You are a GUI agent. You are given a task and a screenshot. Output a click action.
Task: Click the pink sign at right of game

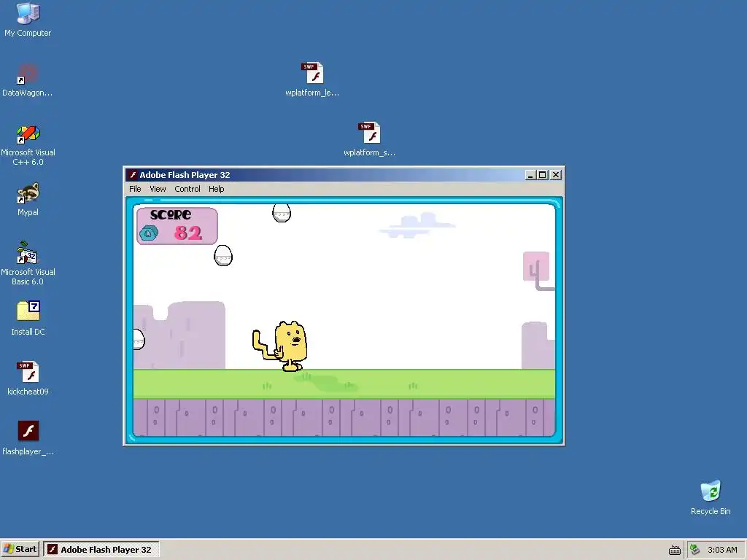pyautogui.click(x=536, y=266)
